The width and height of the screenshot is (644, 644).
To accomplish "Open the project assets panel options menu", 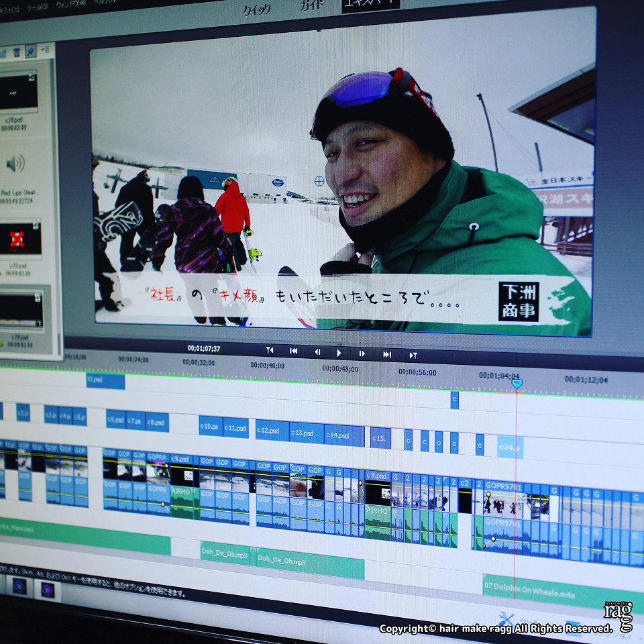I will tap(46, 50).
